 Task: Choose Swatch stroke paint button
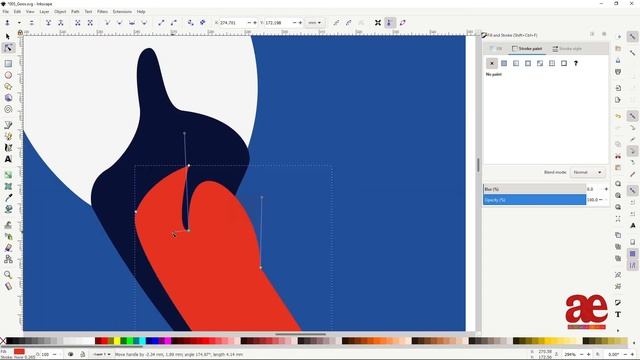pos(564,63)
